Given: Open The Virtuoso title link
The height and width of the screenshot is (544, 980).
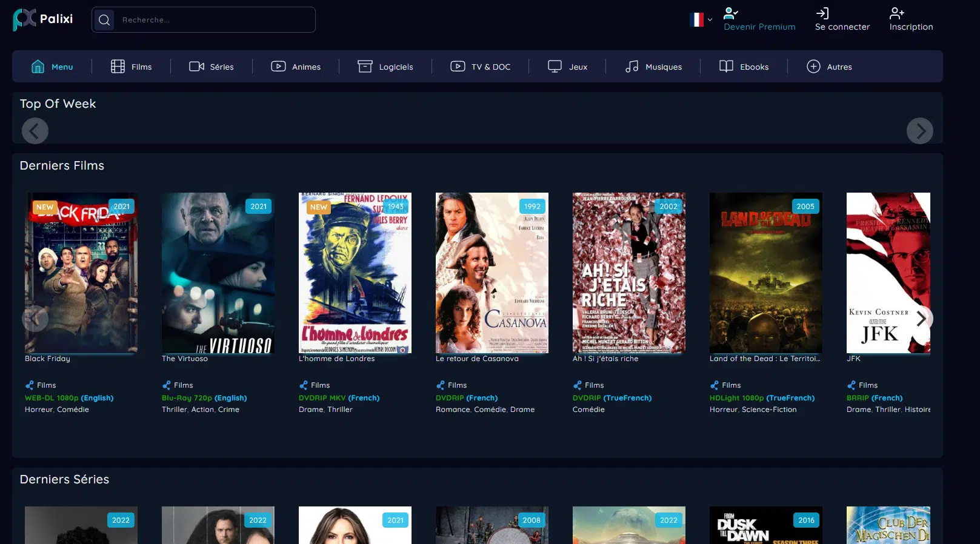Looking at the screenshot, I should pos(185,359).
